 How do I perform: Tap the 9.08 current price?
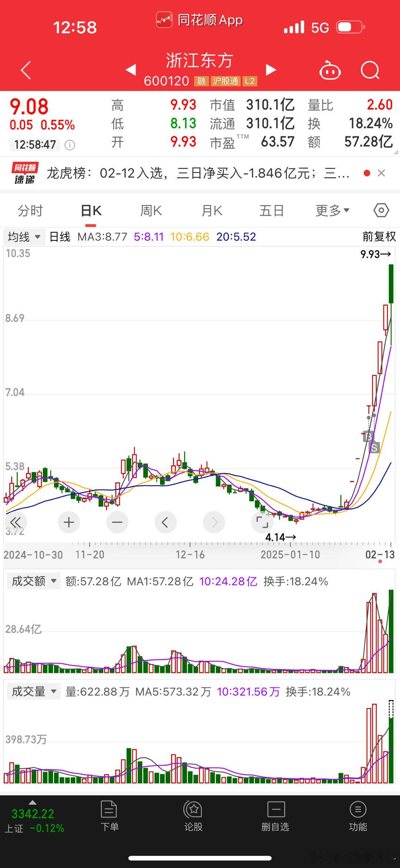29,107
